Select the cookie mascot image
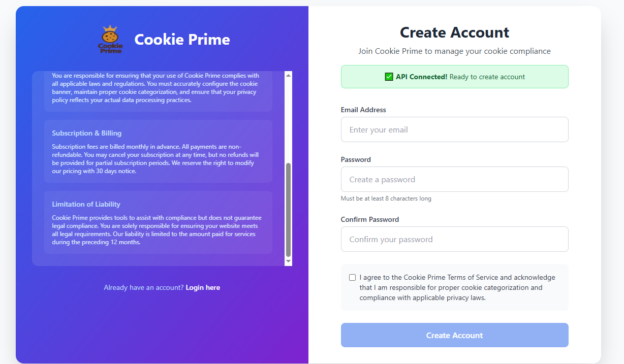 pos(110,39)
